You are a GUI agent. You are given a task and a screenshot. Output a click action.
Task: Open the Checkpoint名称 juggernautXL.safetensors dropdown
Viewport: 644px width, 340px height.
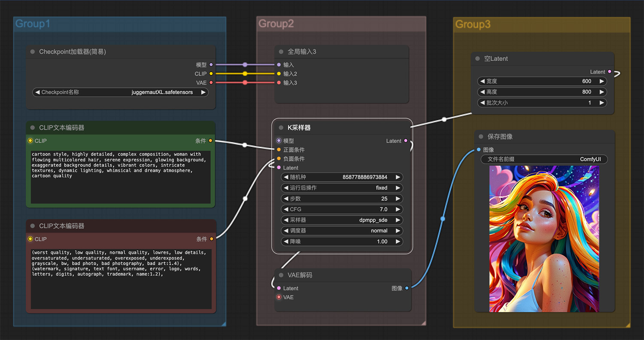coord(121,92)
